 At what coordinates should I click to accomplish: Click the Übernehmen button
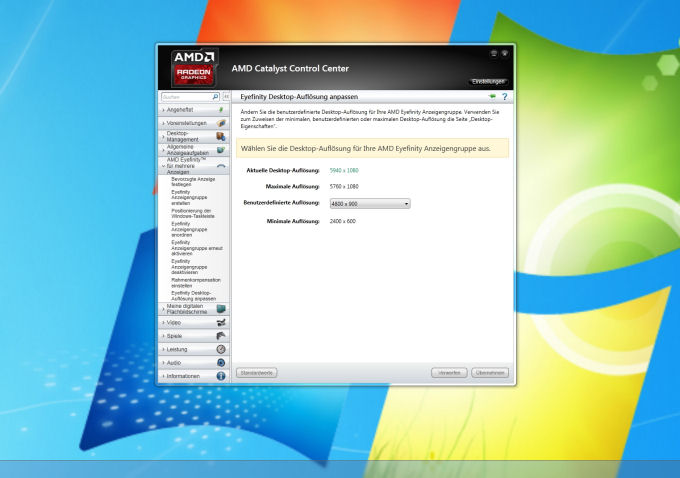pyautogui.click(x=490, y=373)
